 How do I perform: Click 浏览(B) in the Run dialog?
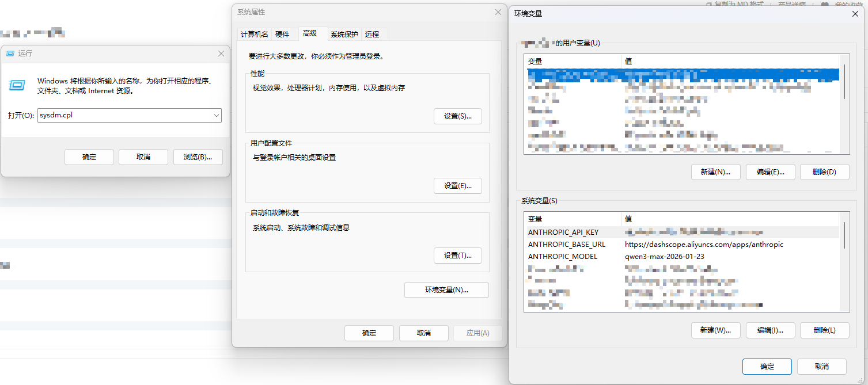coord(198,157)
